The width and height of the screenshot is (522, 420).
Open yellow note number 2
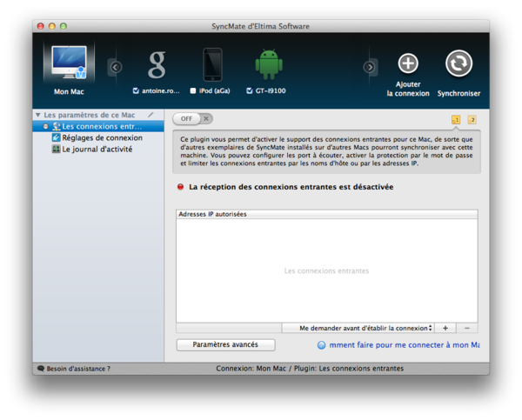click(x=472, y=119)
